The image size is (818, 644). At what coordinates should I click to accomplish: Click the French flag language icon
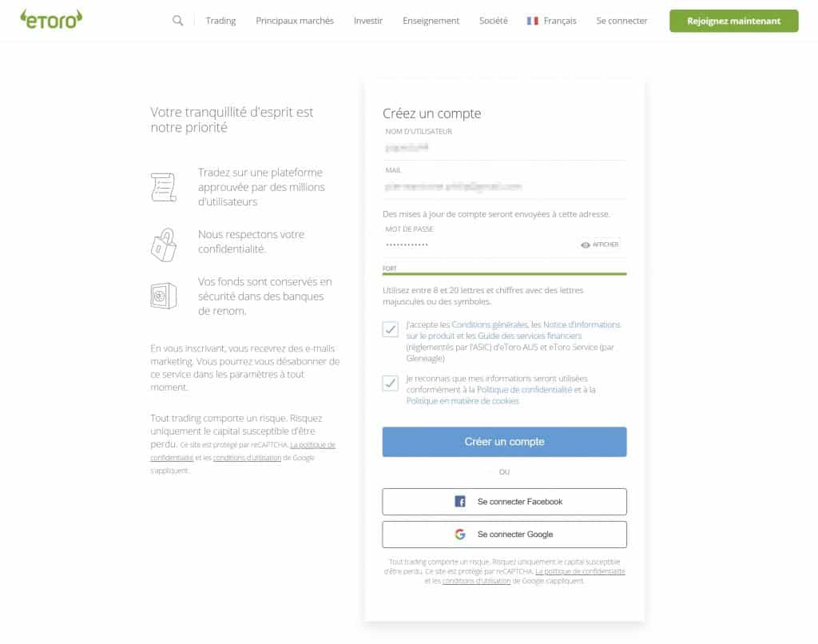click(531, 21)
